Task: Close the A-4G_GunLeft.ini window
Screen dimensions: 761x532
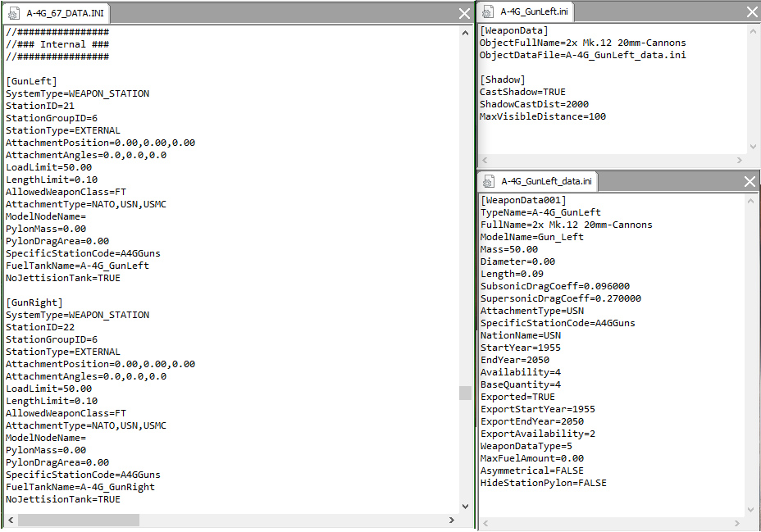Action: point(752,12)
